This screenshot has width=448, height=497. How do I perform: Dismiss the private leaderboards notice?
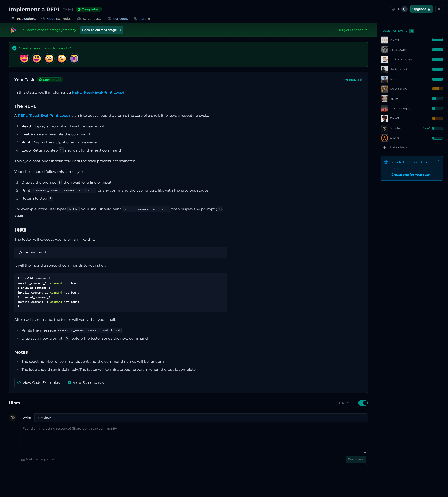(x=438, y=160)
